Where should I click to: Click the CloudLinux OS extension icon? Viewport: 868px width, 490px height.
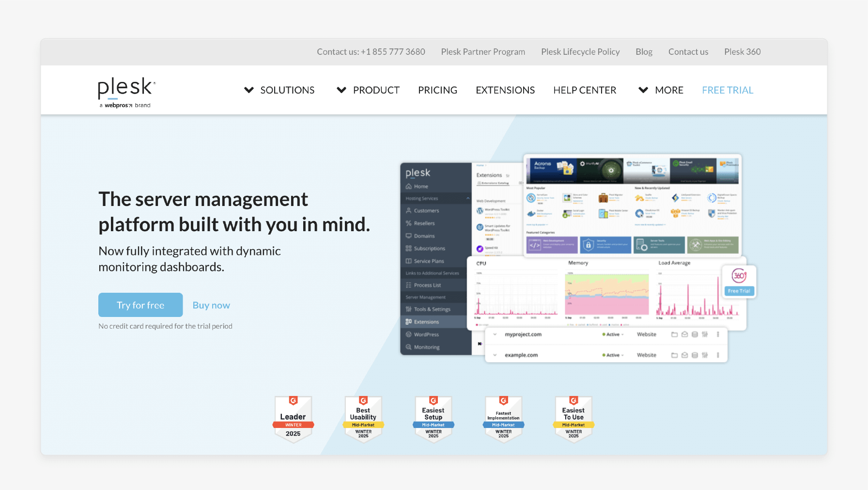639,213
